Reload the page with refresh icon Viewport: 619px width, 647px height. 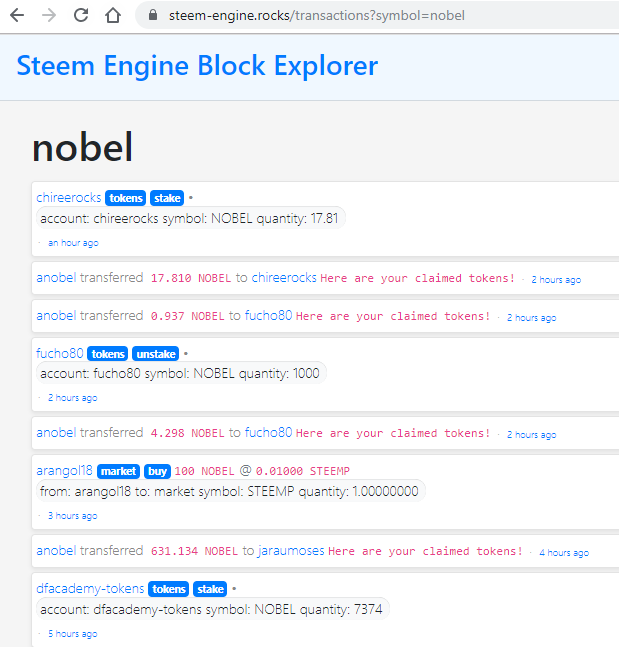(81, 16)
